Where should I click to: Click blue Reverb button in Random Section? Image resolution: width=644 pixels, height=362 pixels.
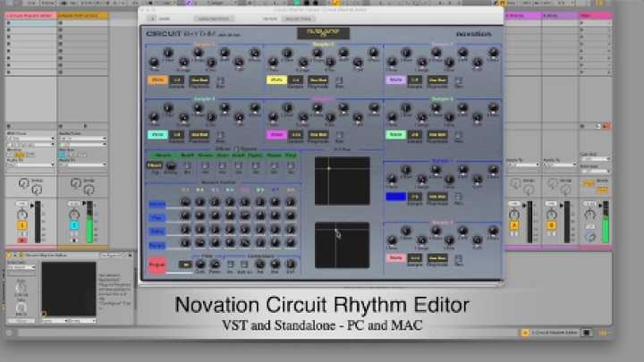click(157, 246)
